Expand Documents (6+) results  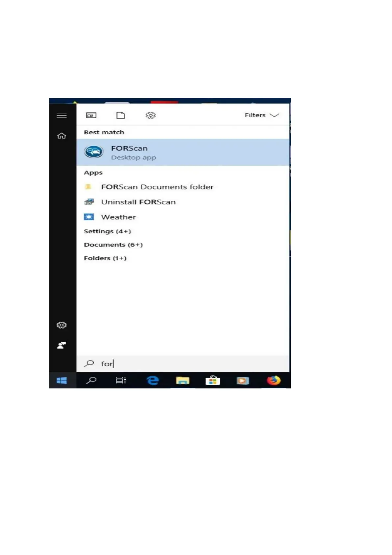pos(113,245)
